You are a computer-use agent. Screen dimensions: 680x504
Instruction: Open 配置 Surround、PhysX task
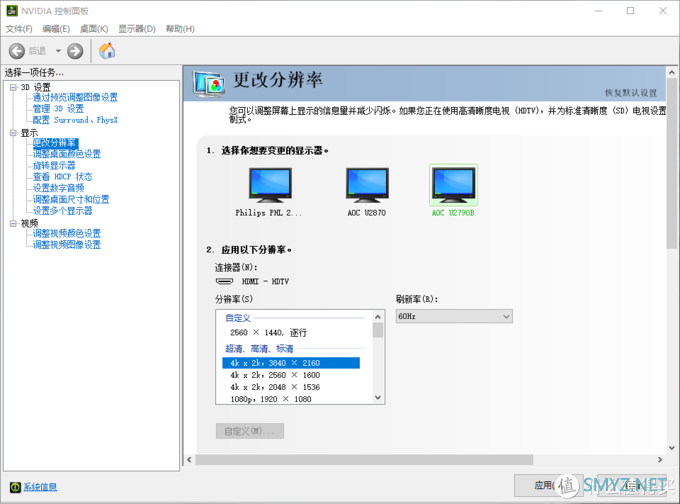pyautogui.click(x=75, y=120)
